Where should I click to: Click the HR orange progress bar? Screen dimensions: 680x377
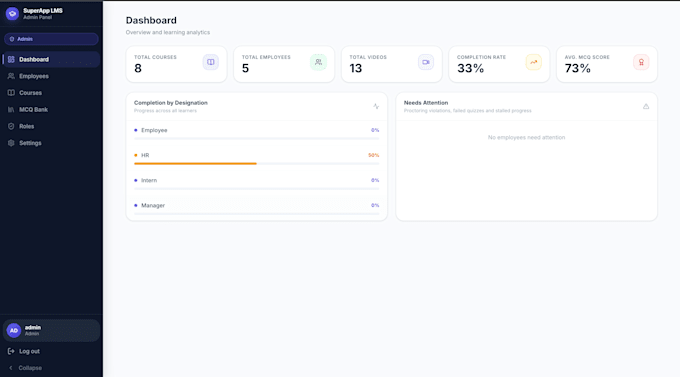195,164
